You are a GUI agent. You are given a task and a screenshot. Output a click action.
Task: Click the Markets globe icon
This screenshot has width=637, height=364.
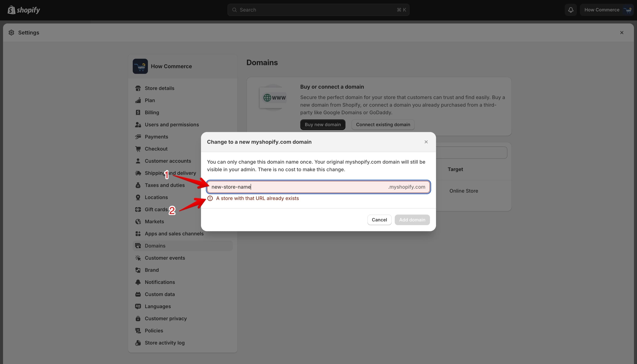[x=138, y=221]
